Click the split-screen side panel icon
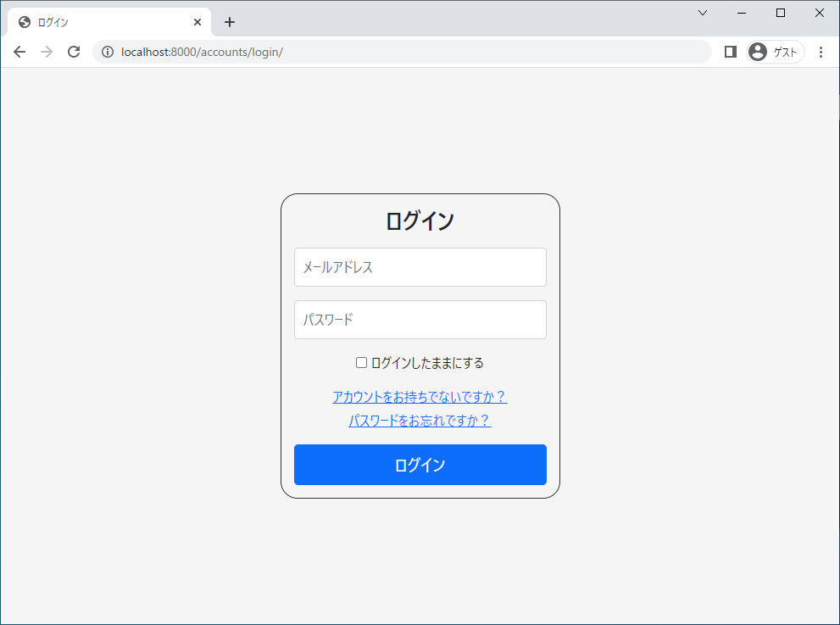The width and height of the screenshot is (840, 625). pyautogui.click(x=730, y=52)
